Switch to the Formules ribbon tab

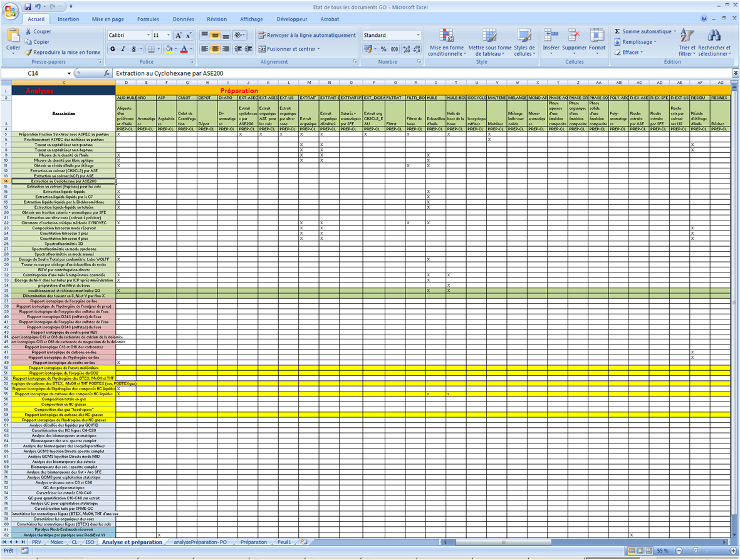coord(148,19)
